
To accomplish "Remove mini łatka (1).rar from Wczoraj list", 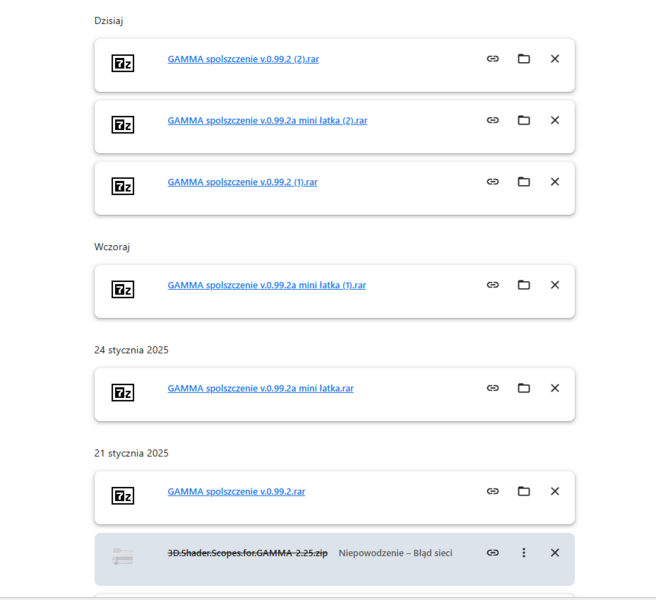I will [555, 285].
